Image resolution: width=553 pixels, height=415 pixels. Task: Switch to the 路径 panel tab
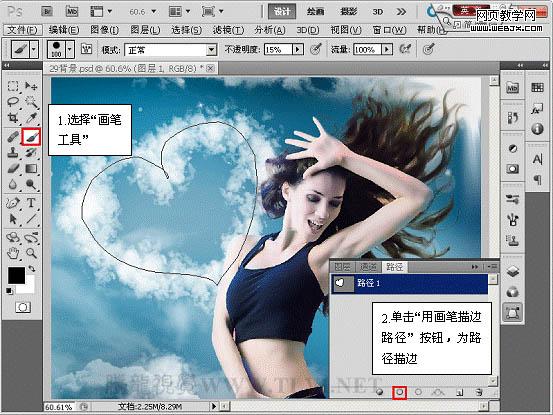[394, 267]
